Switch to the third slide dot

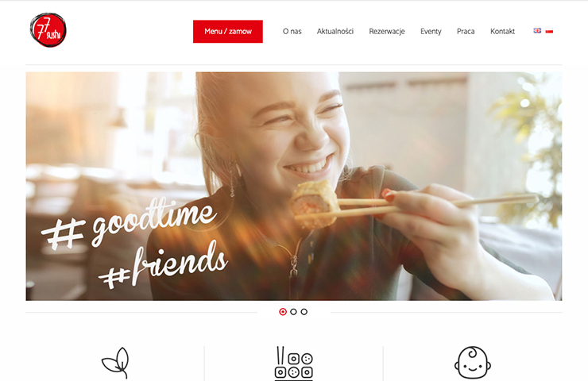(304, 312)
